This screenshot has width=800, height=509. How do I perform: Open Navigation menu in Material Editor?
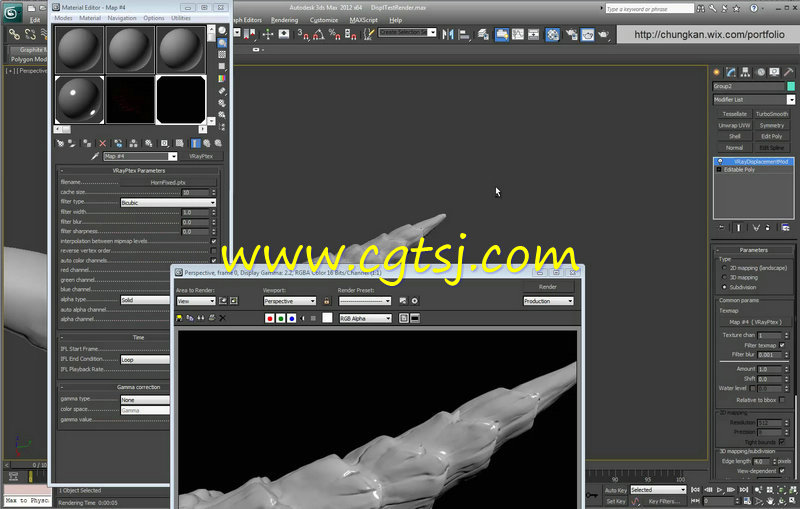[122, 18]
